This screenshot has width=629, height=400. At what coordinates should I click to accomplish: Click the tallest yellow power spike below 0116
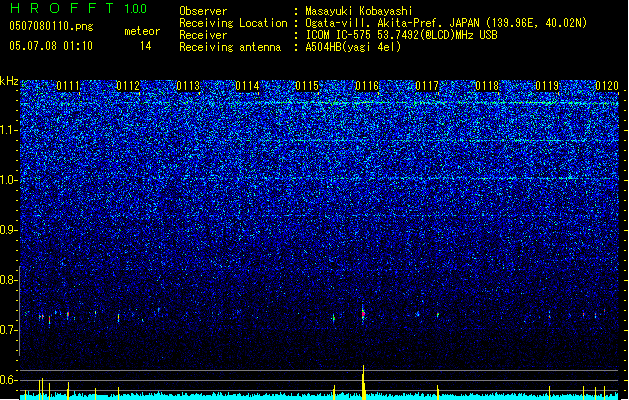(363, 382)
